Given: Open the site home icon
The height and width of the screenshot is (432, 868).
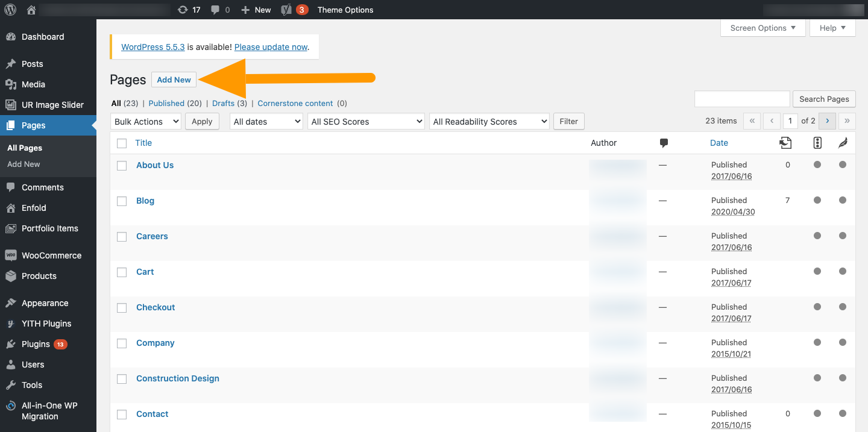Looking at the screenshot, I should (31, 10).
